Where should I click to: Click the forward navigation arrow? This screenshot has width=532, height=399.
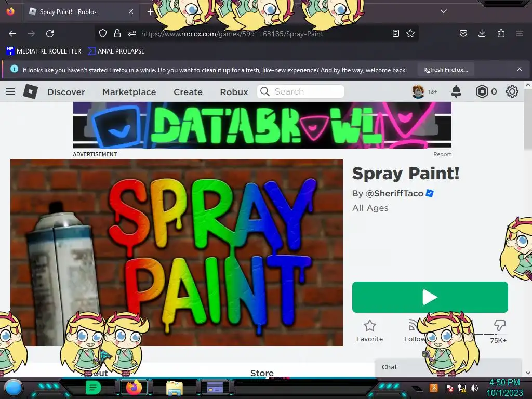pos(31,34)
